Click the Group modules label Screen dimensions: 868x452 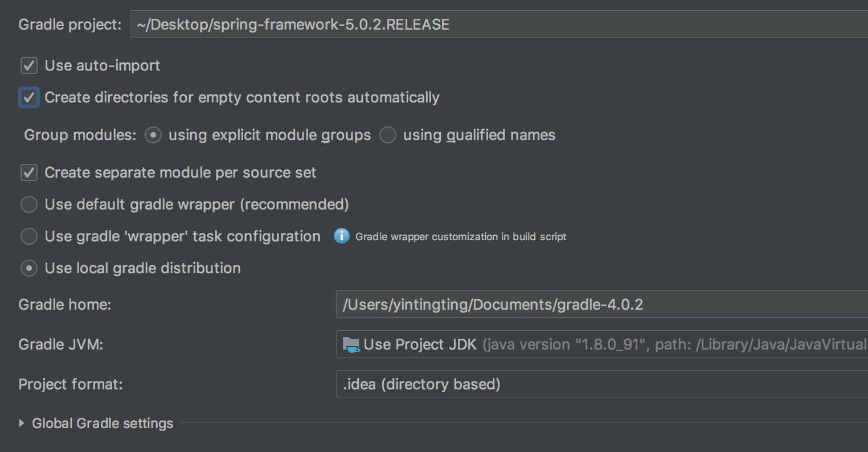tap(80, 135)
